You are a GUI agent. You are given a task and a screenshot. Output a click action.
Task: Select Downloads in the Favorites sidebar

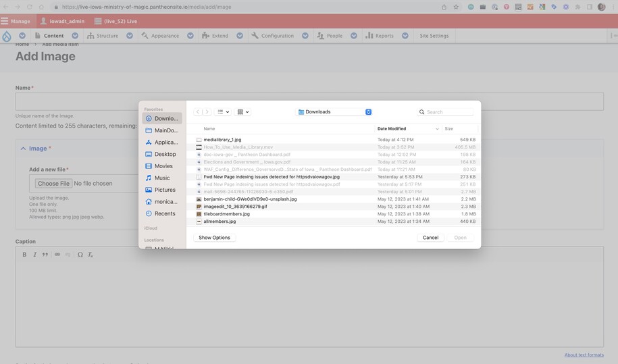(x=162, y=119)
